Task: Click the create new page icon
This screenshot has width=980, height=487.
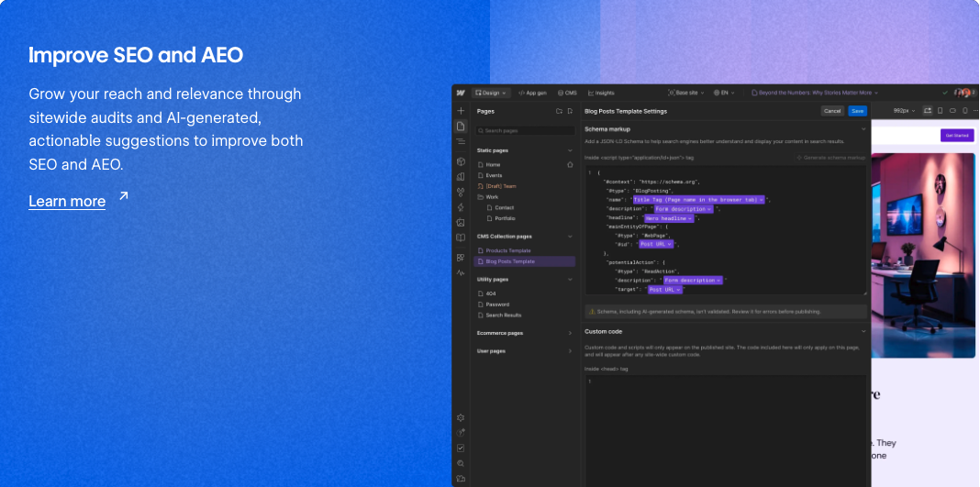Action: coord(570,111)
